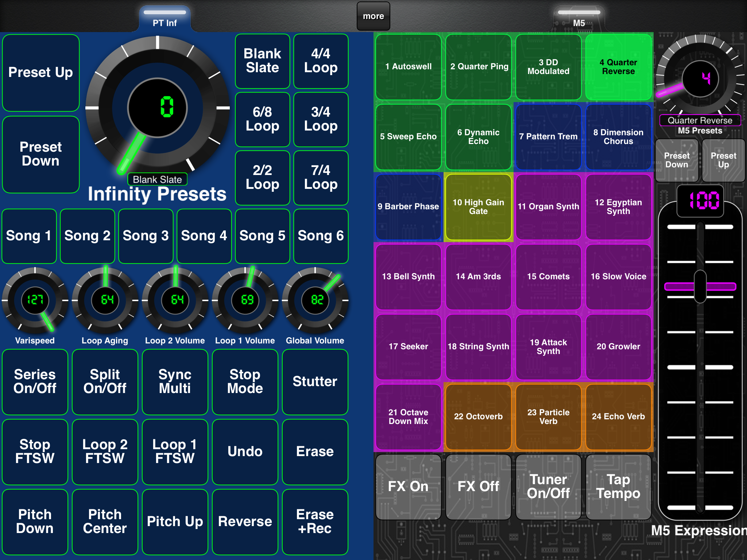Tap the Pitch Down pad

(x=35, y=522)
